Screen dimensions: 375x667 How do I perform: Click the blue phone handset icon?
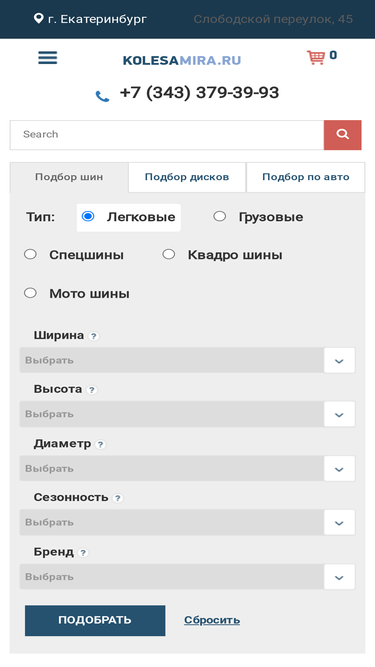[102, 97]
